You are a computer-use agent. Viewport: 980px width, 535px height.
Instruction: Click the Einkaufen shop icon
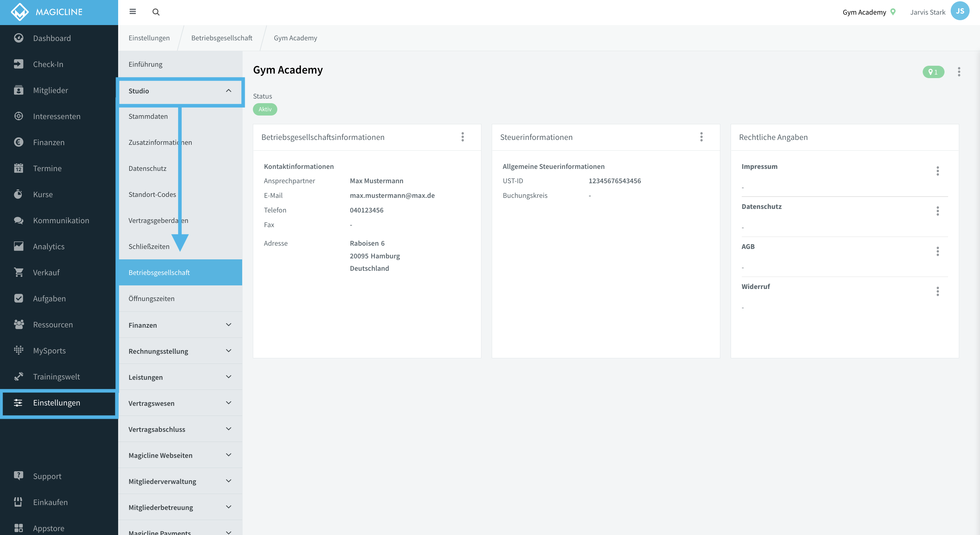point(18,502)
